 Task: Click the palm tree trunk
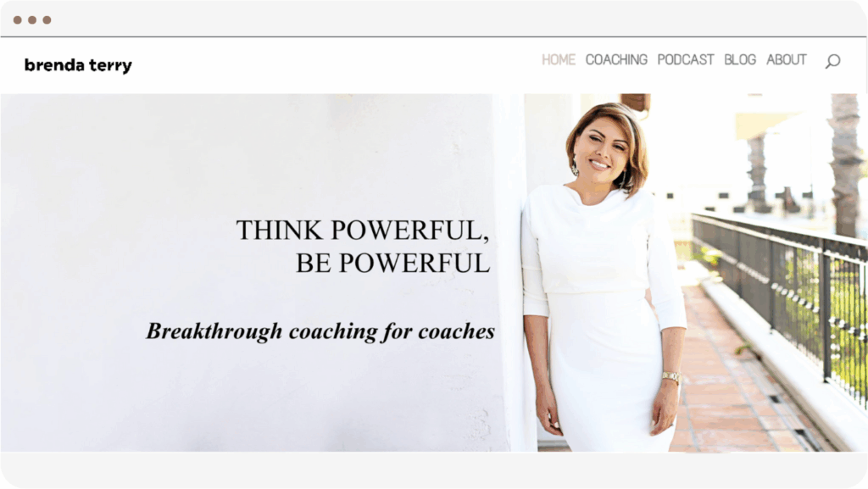coord(846,160)
